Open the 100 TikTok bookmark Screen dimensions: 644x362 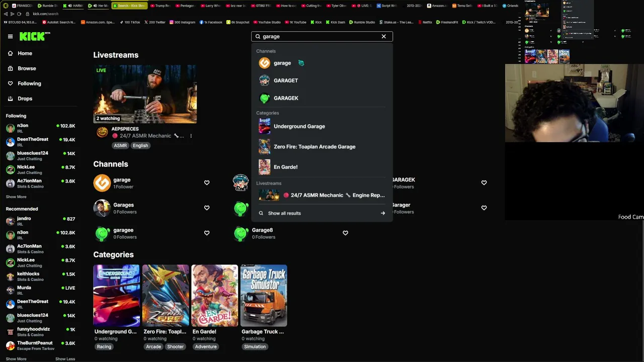[130, 22]
